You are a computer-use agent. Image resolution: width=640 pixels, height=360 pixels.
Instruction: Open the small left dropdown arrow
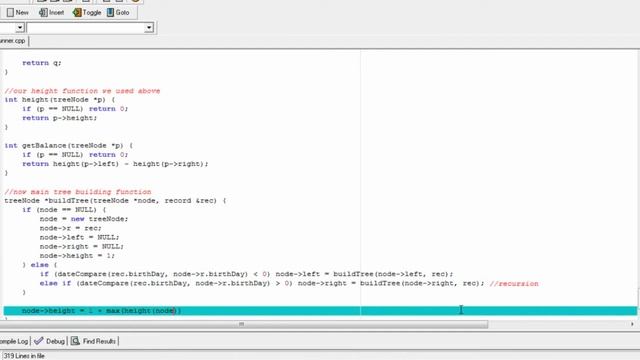20,28
